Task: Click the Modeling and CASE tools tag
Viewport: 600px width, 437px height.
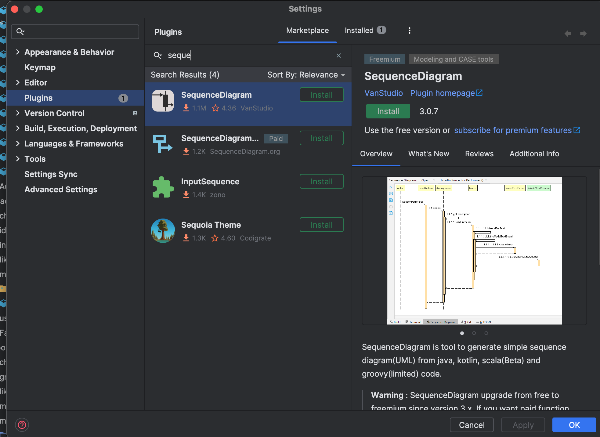Action: pyautogui.click(x=453, y=59)
